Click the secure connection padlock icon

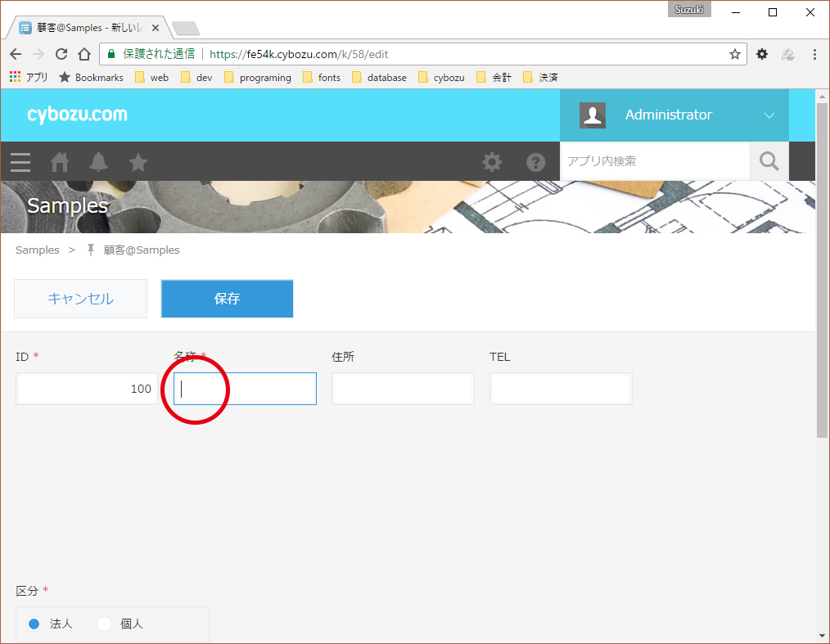pyautogui.click(x=111, y=54)
